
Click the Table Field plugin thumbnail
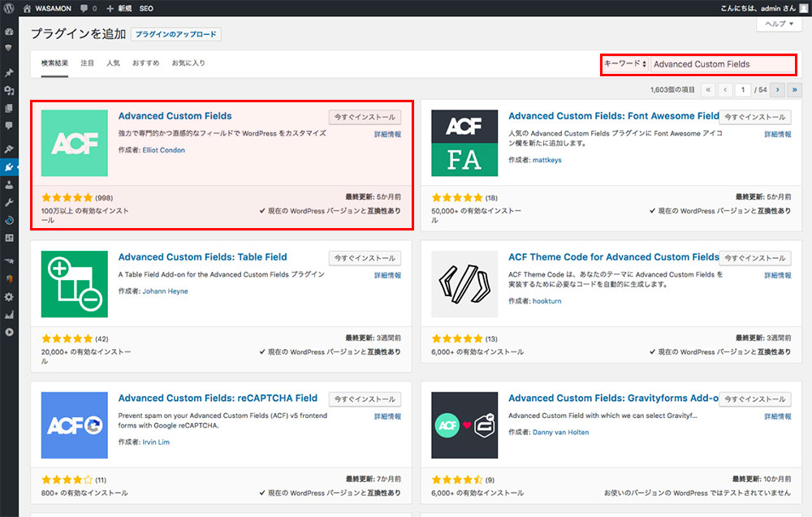pos(75,284)
